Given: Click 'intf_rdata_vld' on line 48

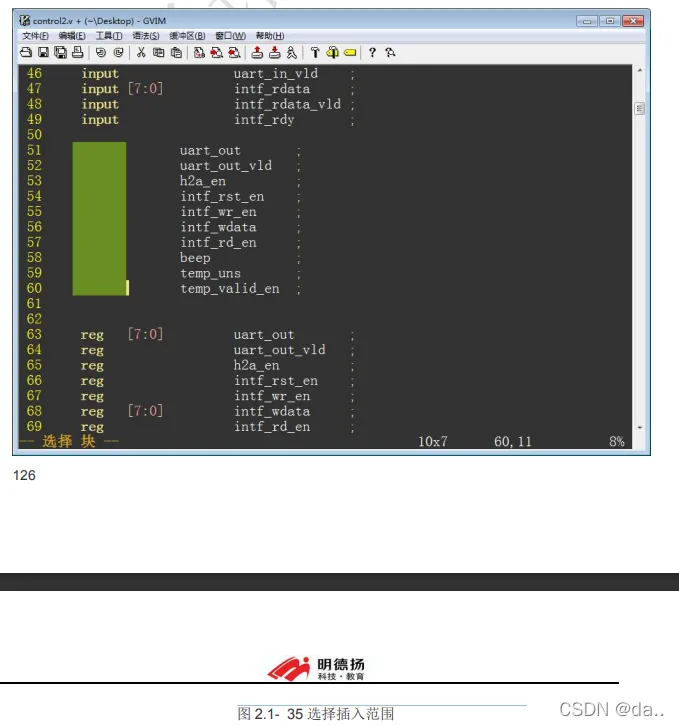Looking at the screenshot, I should click(x=287, y=104).
